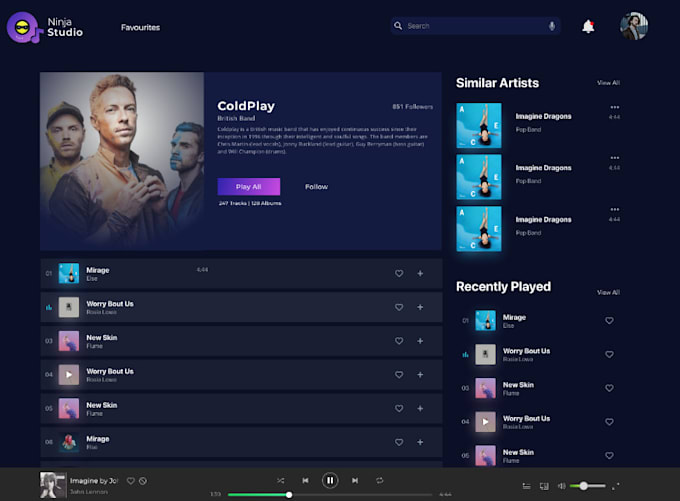
Task: Like track 01 Mirage in the main list
Action: 399,273
